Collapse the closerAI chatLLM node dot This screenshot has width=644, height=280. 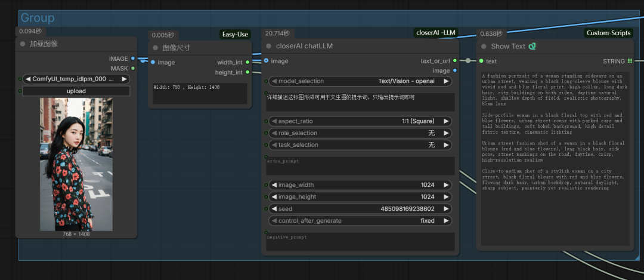(269, 46)
